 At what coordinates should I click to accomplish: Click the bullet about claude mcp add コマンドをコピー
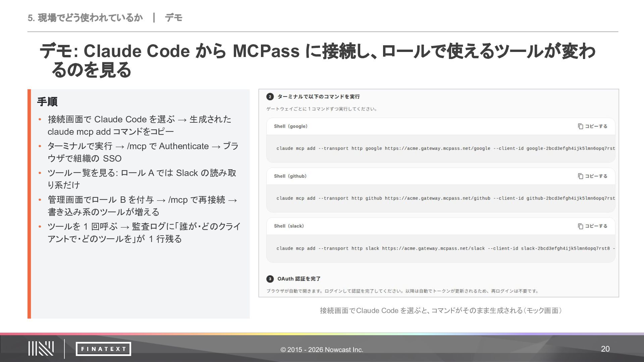click(139, 125)
